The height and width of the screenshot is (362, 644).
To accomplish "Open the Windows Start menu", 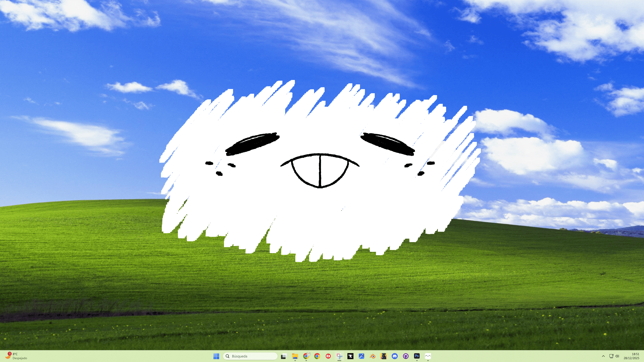I will pyautogui.click(x=216, y=356).
